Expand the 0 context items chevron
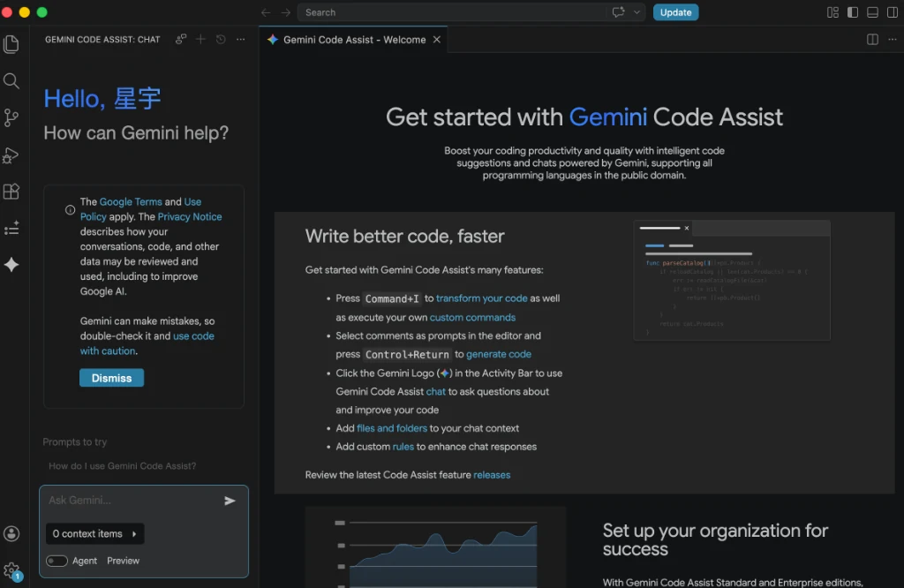The image size is (904, 588). [134, 534]
